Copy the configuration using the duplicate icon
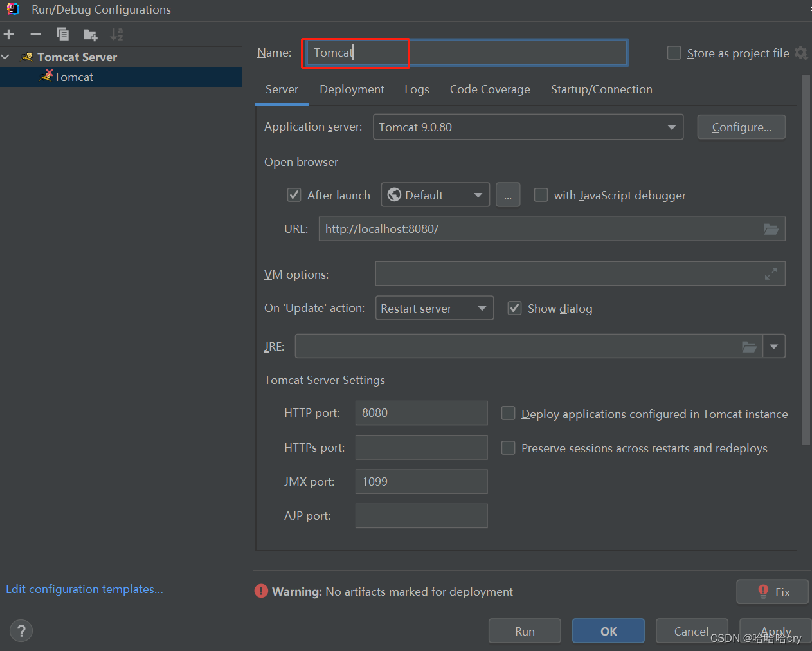 point(62,34)
